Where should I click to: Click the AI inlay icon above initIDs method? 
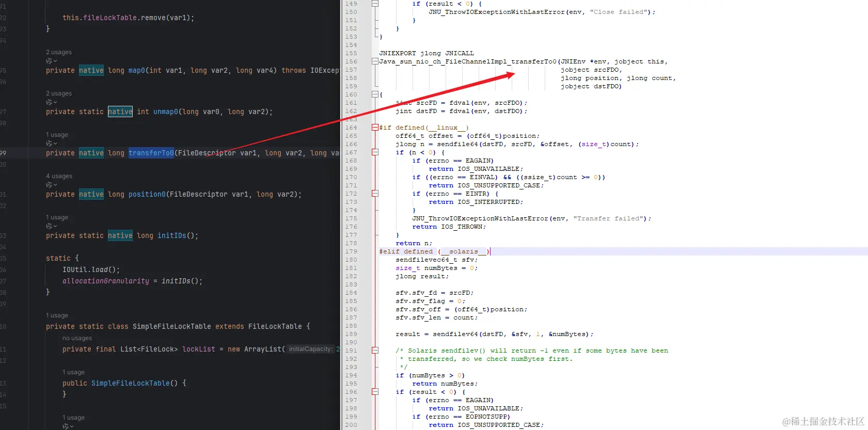click(x=51, y=226)
